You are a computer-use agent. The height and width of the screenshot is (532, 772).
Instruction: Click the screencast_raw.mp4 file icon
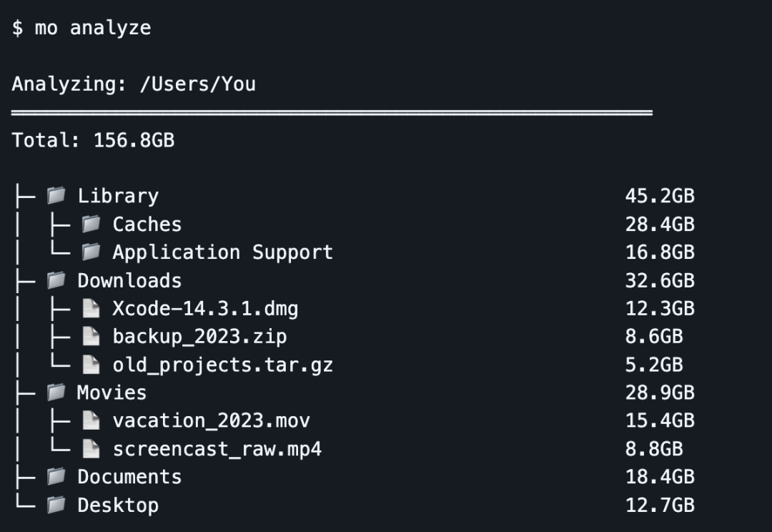pos(91,449)
